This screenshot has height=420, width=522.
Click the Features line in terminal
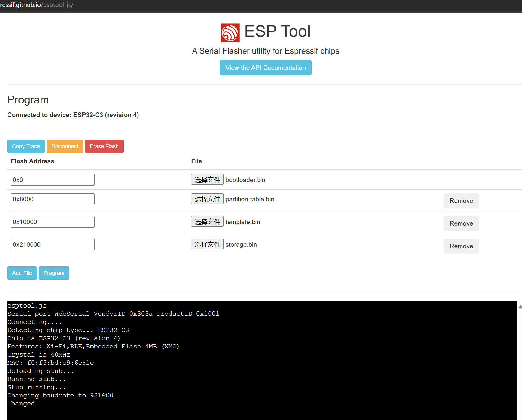tap(93, 346)
